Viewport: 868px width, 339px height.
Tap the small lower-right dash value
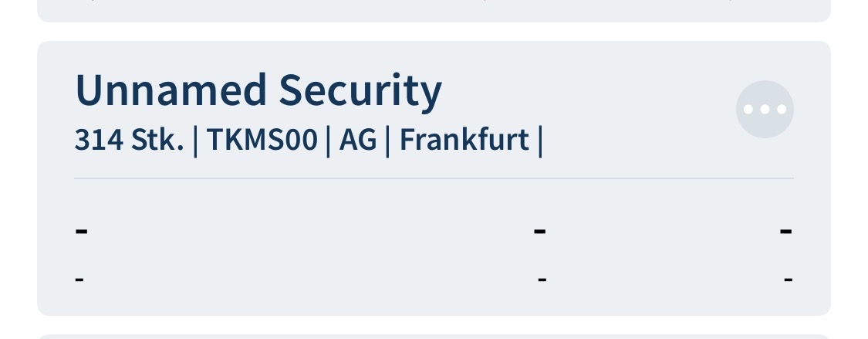[x=788, y=278]
